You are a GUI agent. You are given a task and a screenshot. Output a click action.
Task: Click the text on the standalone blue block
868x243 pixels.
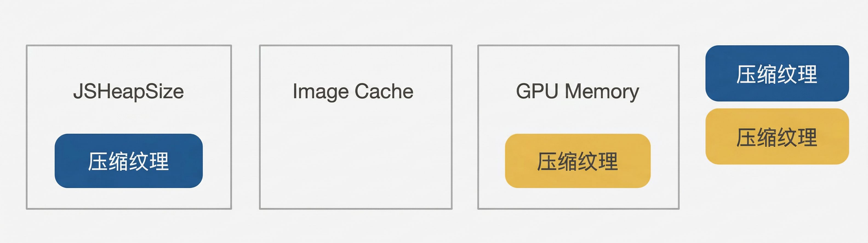pyautogui.click(x=777, y=74)
